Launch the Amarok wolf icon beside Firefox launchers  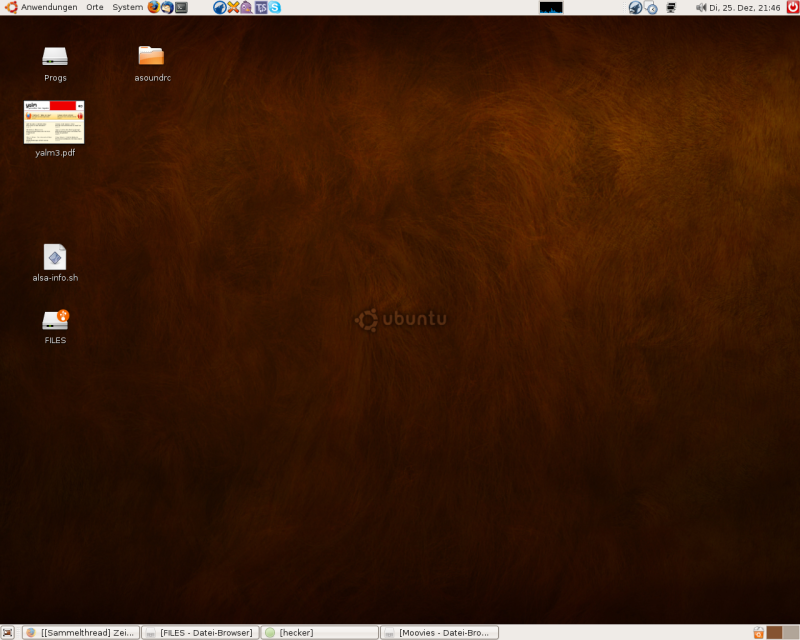[219, 7]
